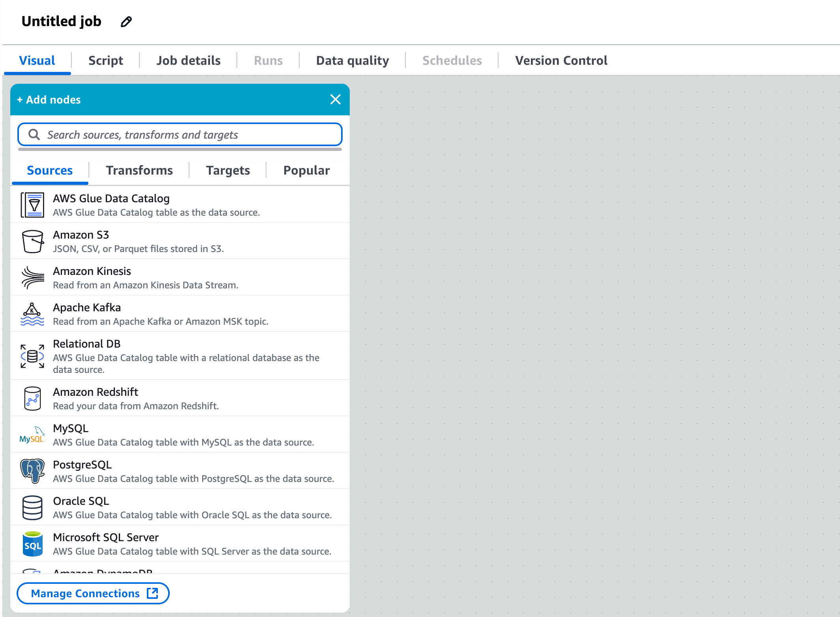This screenshot has height=617, width=840.
Task: Close the Add nodes panel
Action: click(335, 100)
